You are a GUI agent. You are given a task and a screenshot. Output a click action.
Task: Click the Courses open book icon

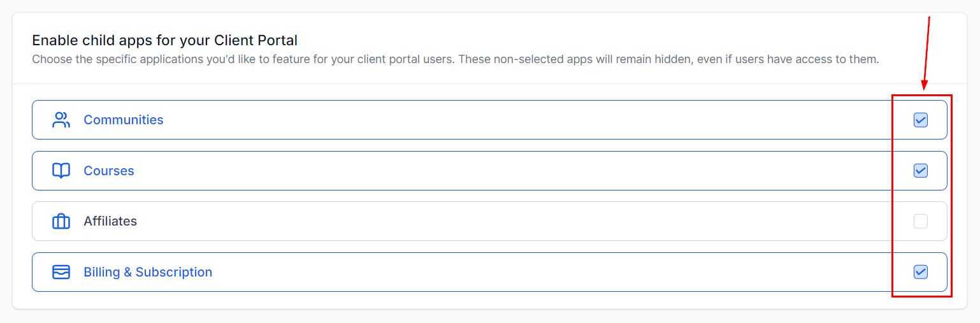click(61, 171)
